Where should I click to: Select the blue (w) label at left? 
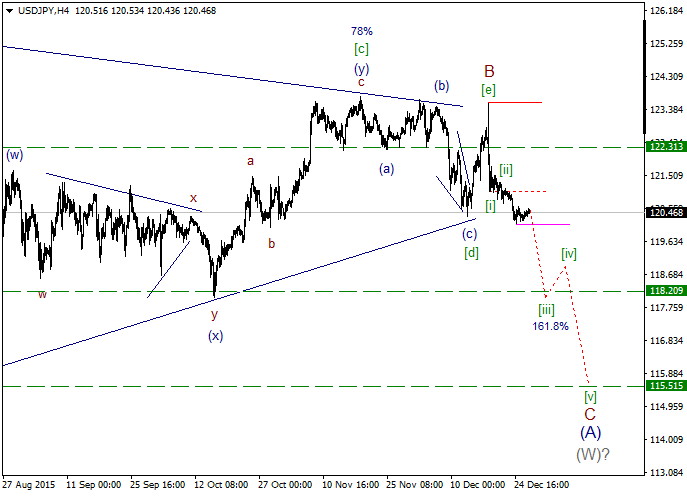[14, 155]
